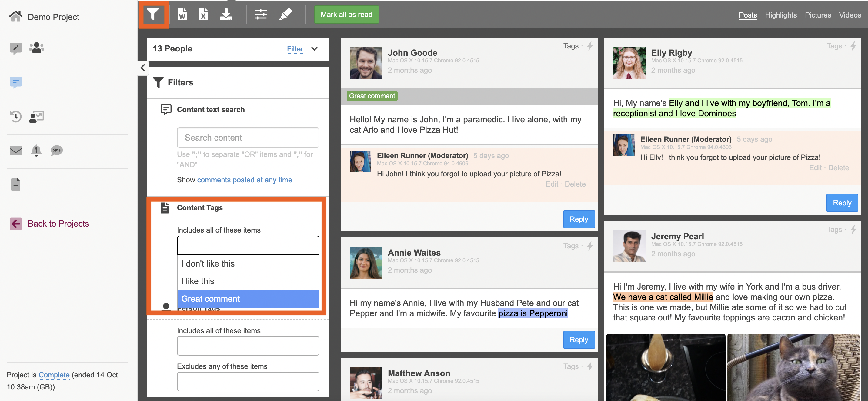Click lightning bolt on John Goode's post
This screenshot has height=401, width=868.
click(590, 46)
